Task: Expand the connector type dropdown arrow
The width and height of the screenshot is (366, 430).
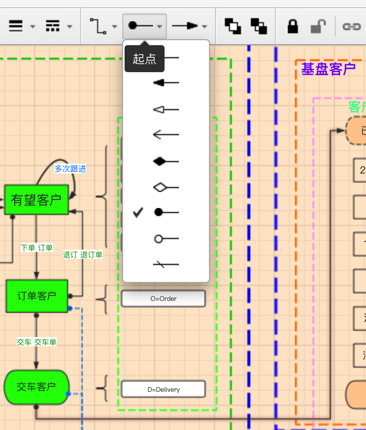Action: tap(114, 26)
